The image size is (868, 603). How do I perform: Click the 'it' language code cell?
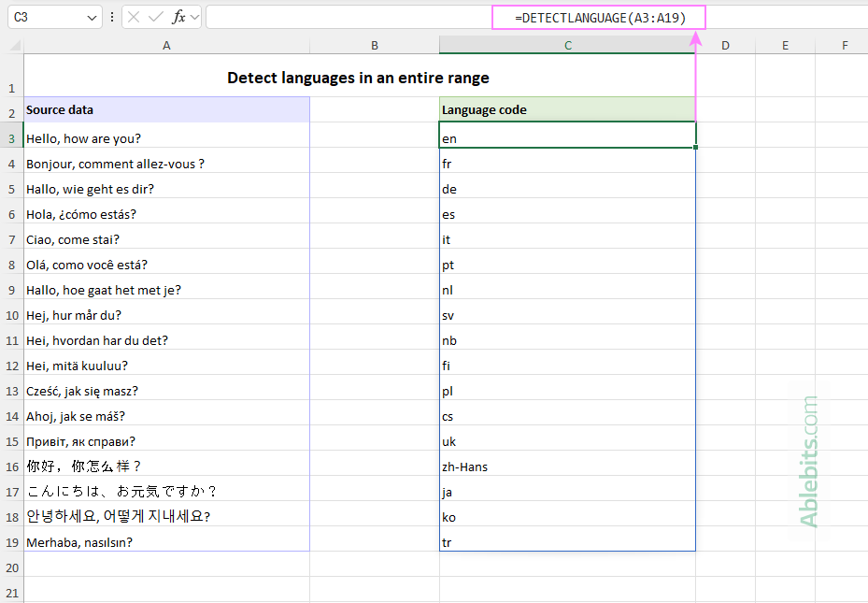point(567,236)
